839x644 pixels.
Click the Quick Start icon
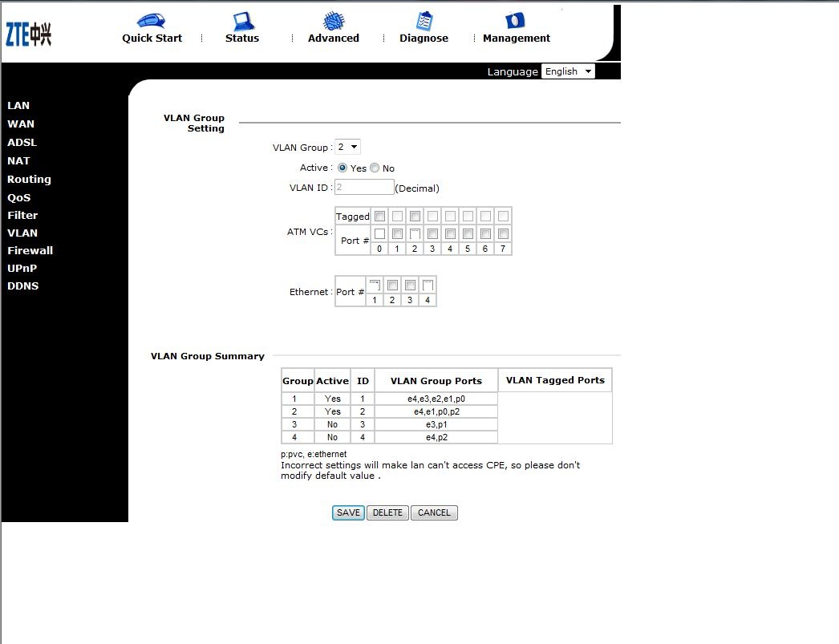[x=151, y=22]
